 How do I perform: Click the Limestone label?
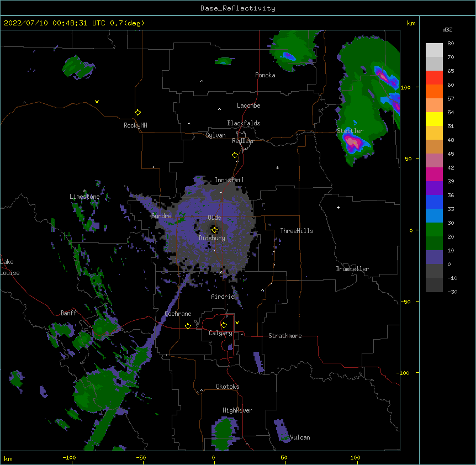click(84, 197)
